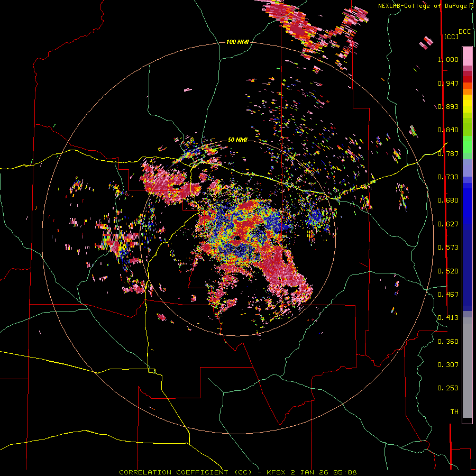
Task: Click the 0.840 legend value
Action: click(448, 130)
